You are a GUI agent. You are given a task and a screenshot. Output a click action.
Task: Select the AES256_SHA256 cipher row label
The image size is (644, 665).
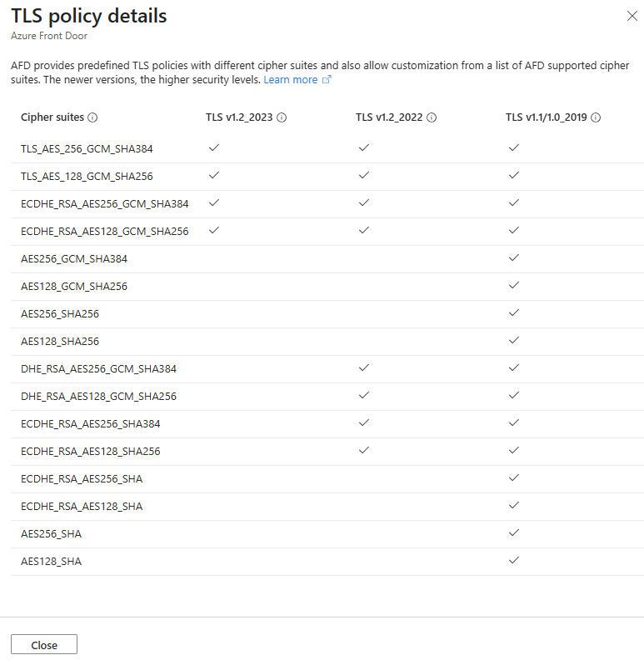tap(60, 314)
